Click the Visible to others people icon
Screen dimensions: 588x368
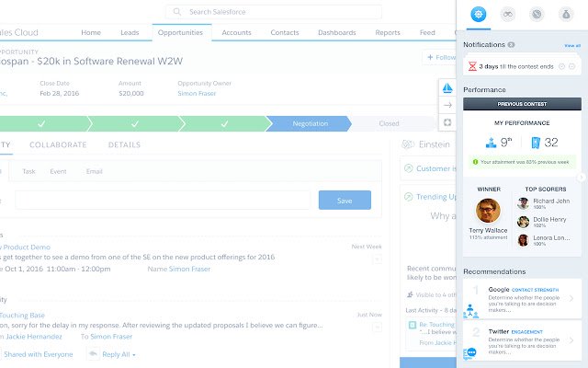410,294
